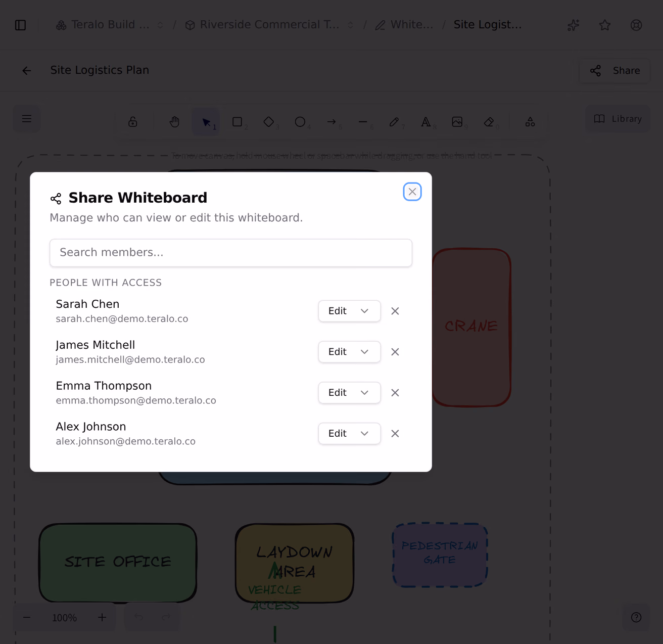Remove Emma Thompson's access
Screen dimensions: 663x644
[395, 393]
